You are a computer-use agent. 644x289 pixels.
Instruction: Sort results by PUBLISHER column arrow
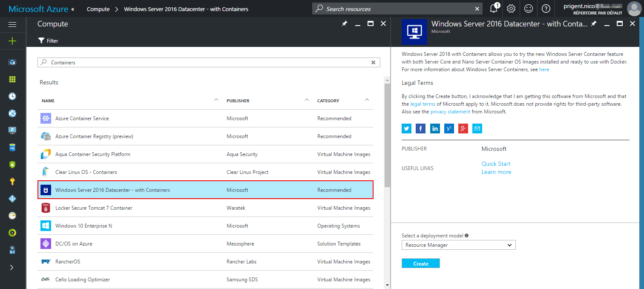[307, 100]
